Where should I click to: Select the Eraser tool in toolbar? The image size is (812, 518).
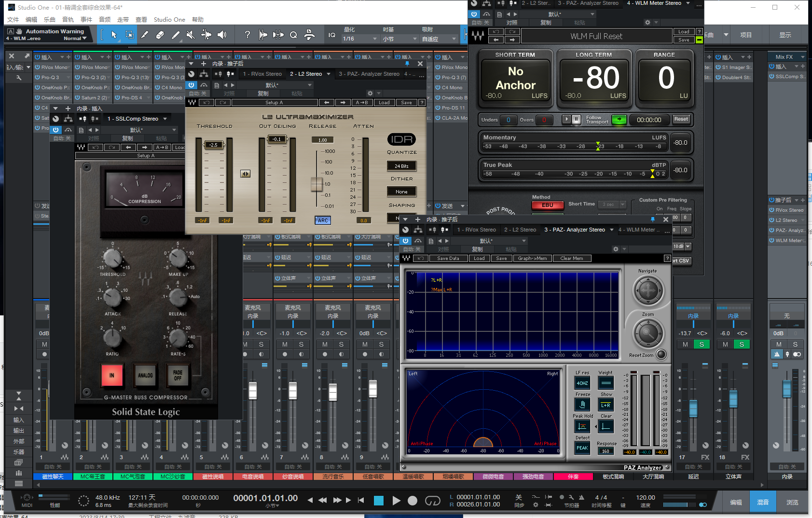coord(160,35)
